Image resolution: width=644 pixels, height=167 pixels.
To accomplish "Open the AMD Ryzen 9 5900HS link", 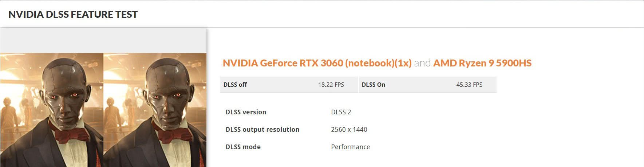I will coord(482,63).
